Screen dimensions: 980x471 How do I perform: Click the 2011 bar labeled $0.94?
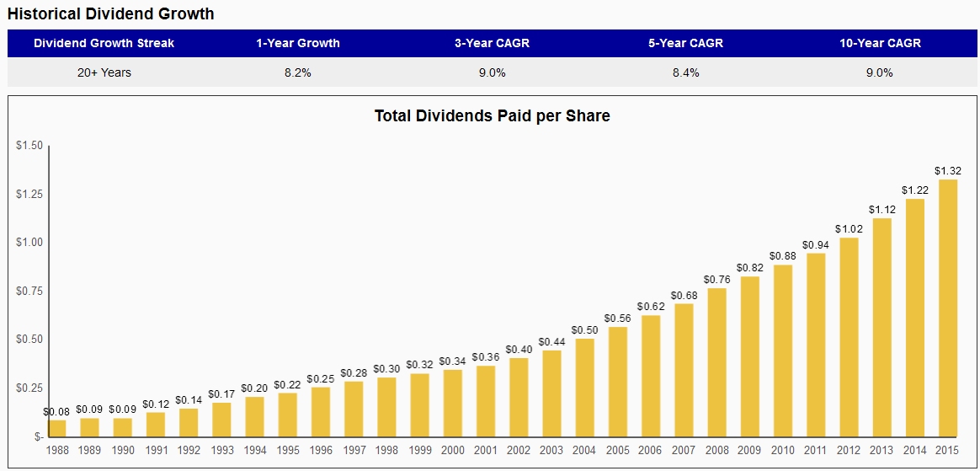coord(816,345)
